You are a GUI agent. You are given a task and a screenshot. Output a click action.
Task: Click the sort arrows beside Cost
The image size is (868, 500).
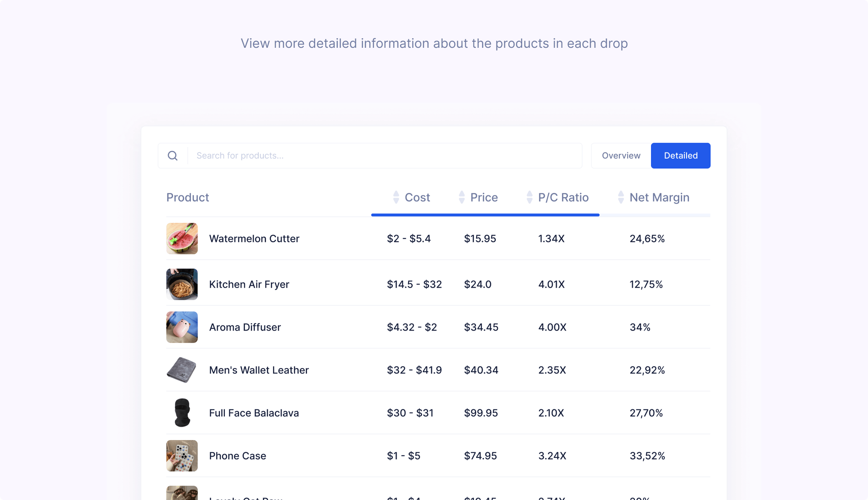(395, 197)
